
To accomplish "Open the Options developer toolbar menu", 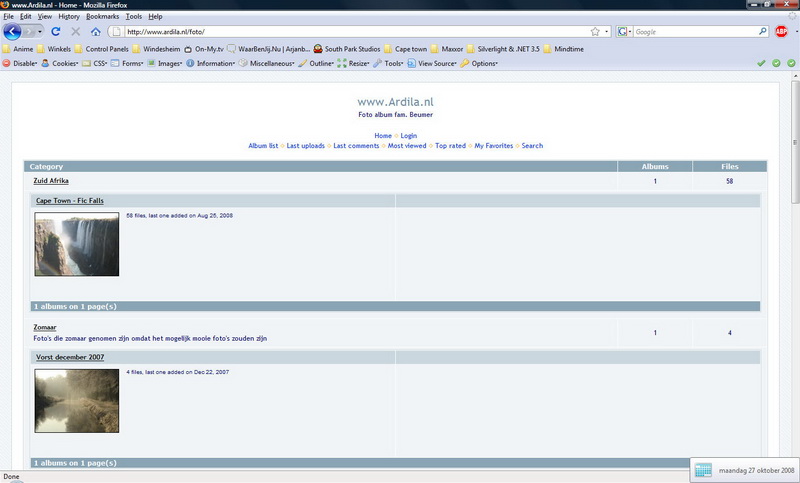I will click(479, 63).
